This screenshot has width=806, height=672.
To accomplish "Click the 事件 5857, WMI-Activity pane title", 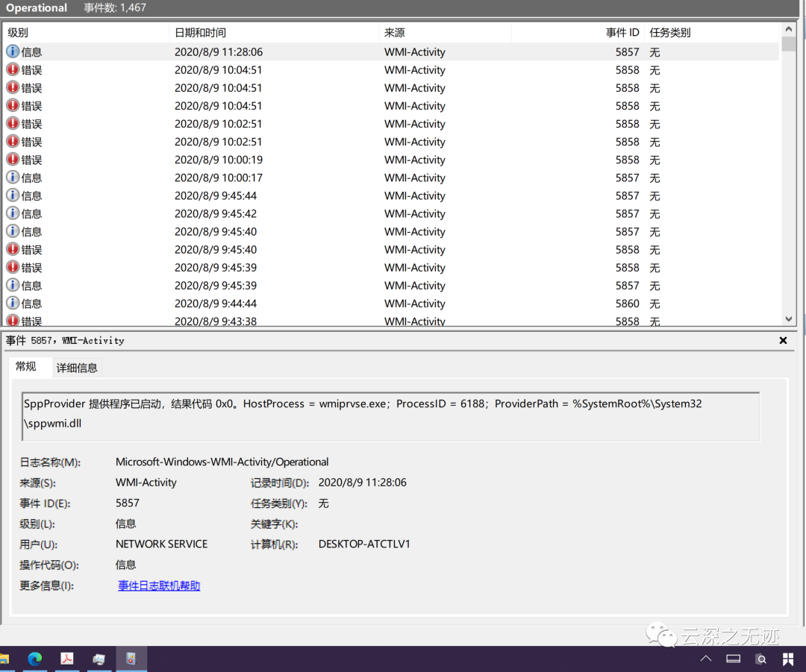I will tap(65, 340).
